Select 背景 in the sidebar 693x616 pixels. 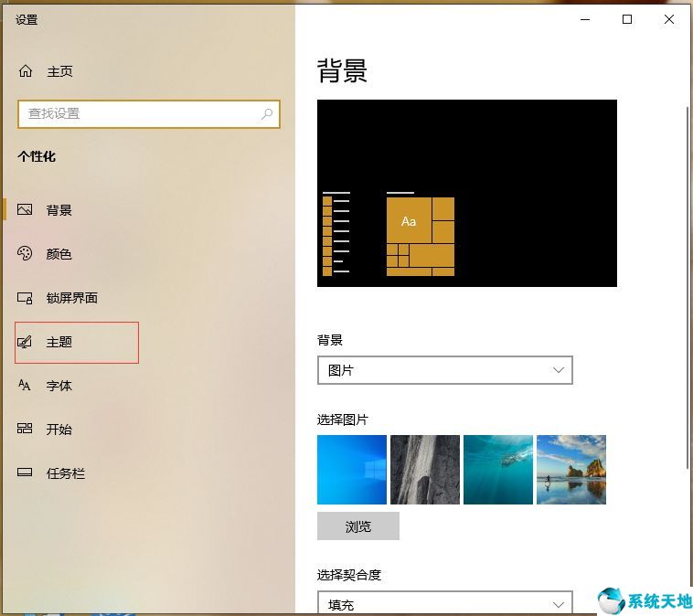(59, 210)
